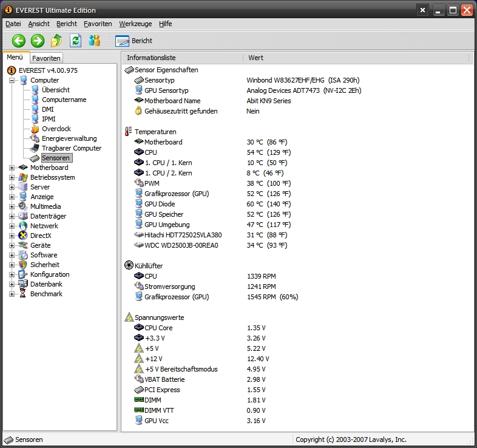The height and width of the screenshot is (448, 477).
Task: Click the Bericht report toolbar button
Action: tap(134, 41)
